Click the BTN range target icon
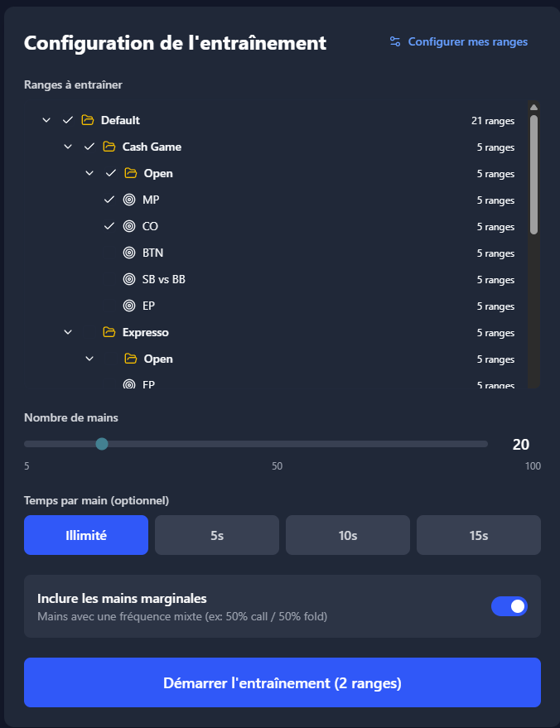Screen dimensions: 560x728 pos(129,253)
